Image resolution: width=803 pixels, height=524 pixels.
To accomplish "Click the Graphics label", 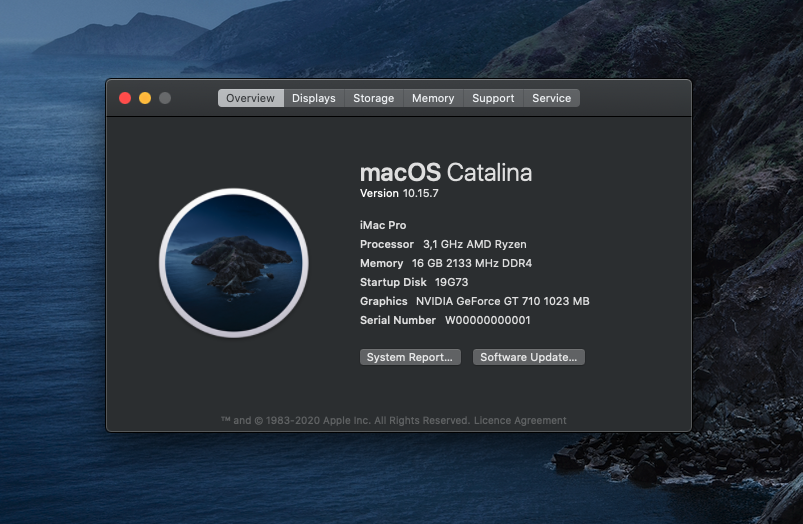I will pyautogui.click(x=384, y=301).
